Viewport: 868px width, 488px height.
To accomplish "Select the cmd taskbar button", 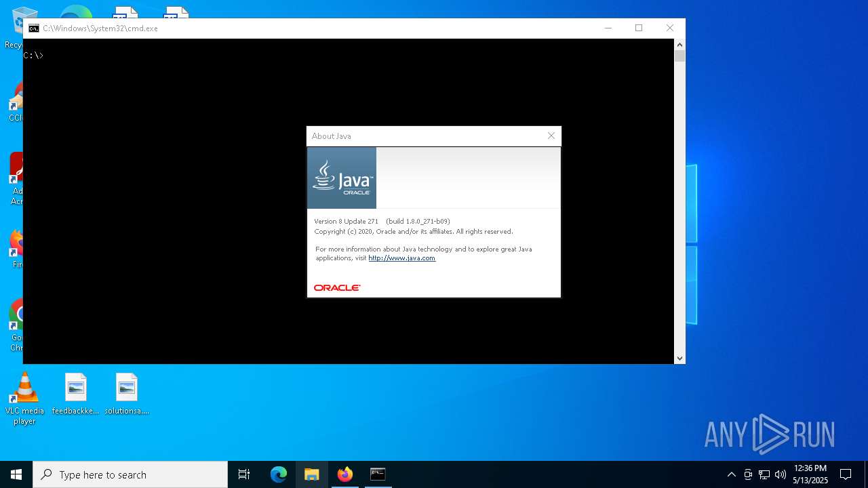I will 378,474.
